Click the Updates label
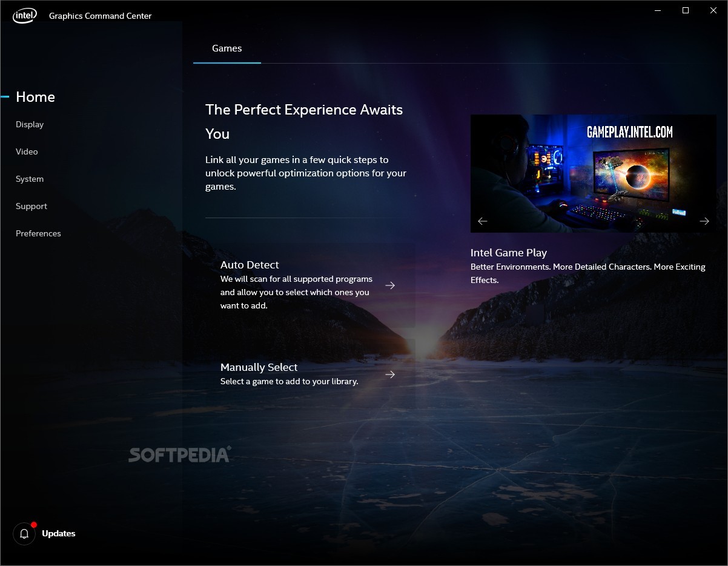This screenshot has width=728, height=566. click(59, 533)
